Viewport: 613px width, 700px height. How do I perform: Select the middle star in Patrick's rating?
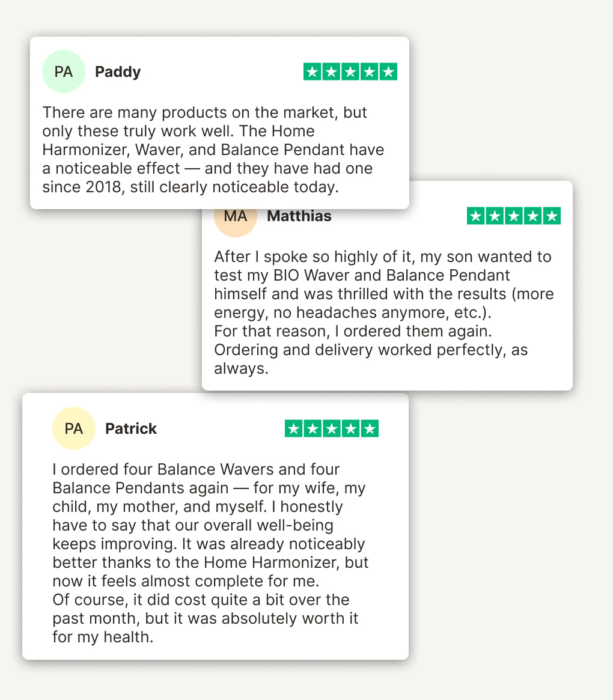pos(332,429)
